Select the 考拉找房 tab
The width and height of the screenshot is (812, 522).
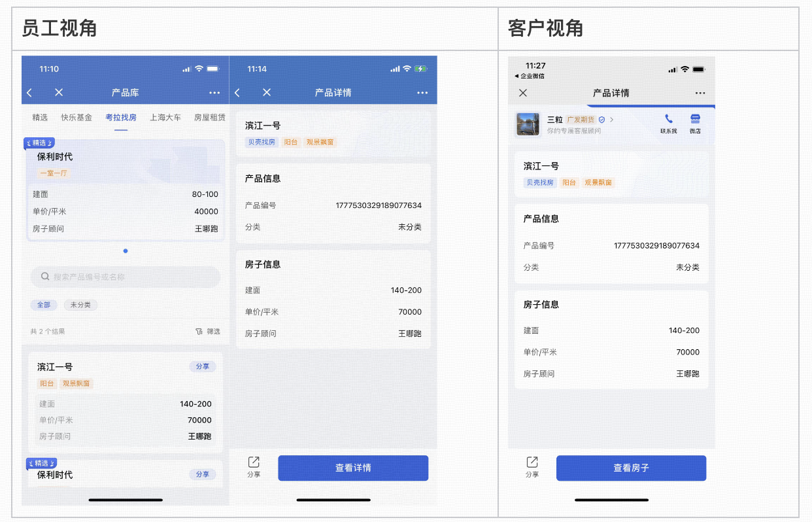(121, 118)
